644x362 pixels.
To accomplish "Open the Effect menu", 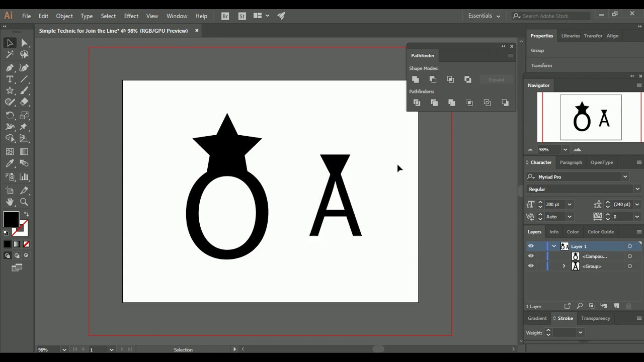I will (131, 16).
